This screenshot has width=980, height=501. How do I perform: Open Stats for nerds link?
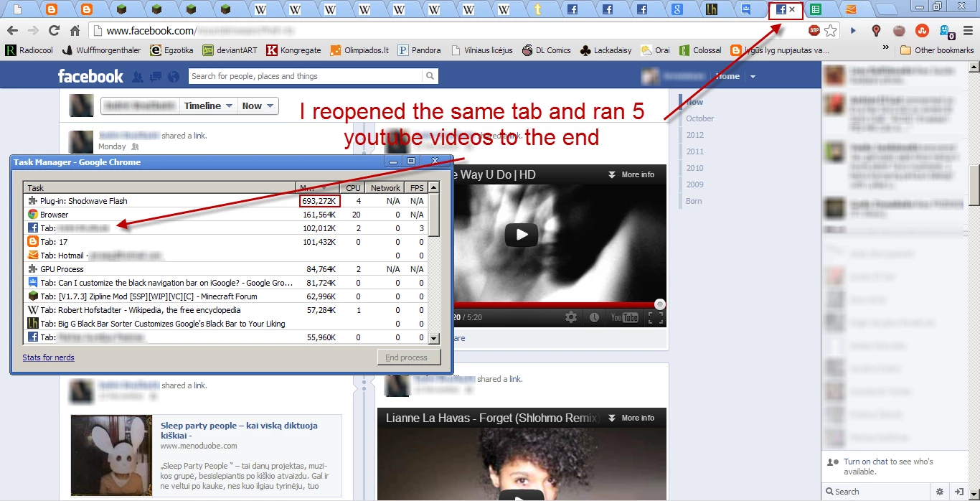click(x=48, y=357)
